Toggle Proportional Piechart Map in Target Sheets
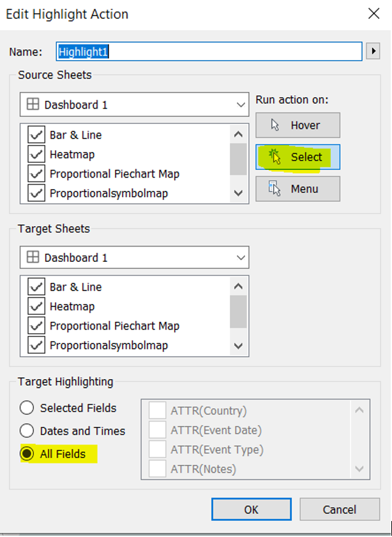The image size is (392, 537). [36, 326]
